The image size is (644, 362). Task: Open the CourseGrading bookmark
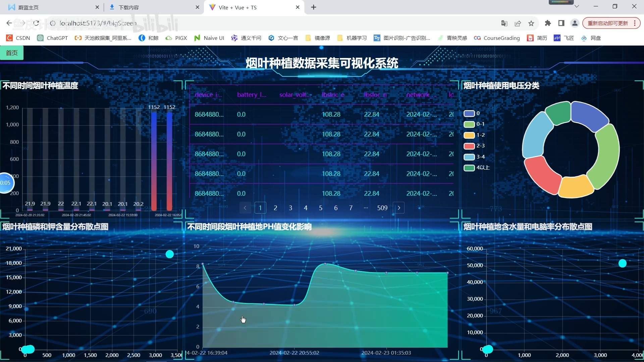[x=497, y=38]
